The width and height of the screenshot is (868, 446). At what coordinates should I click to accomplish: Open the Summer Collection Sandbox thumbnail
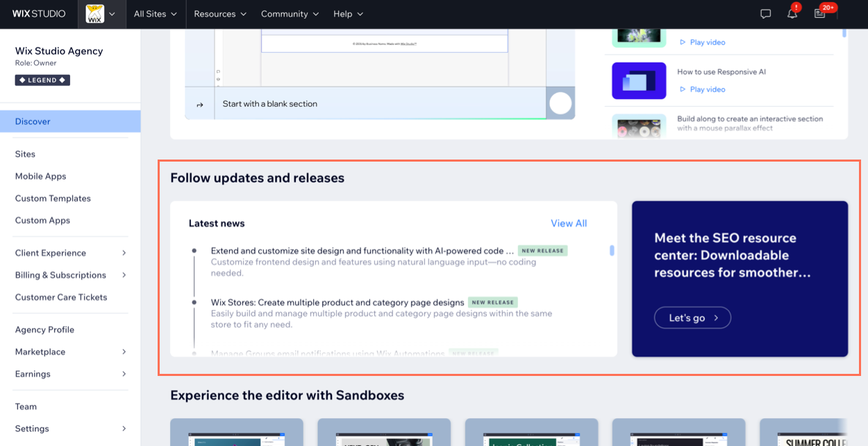(803, 432)
